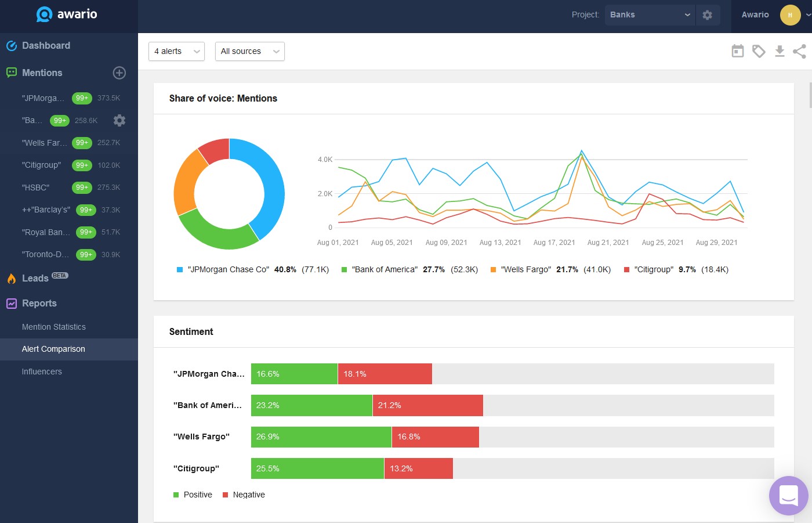The image size is (812, 523).
Task: Open project settings gear in header
Action: point(707,15)
